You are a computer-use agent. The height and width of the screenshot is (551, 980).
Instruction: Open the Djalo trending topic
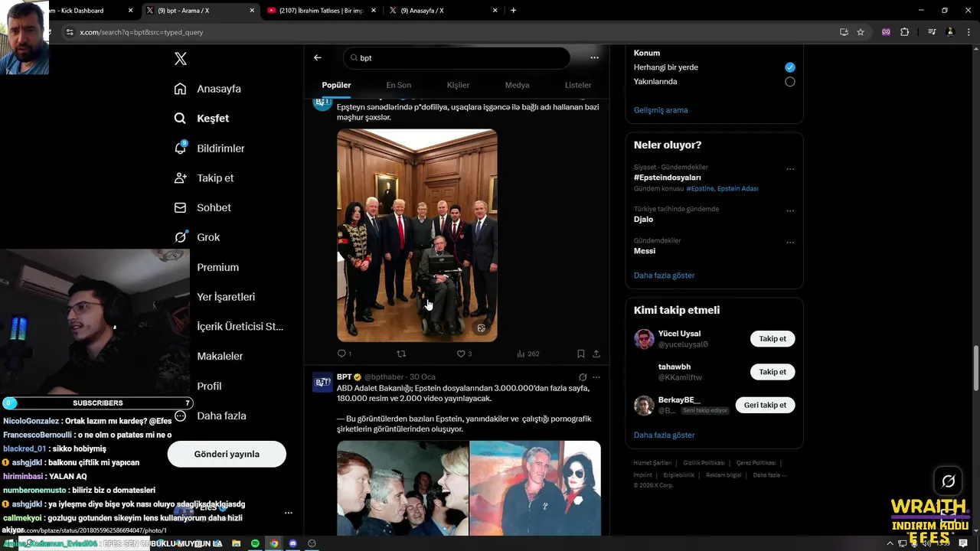(644, 220)
